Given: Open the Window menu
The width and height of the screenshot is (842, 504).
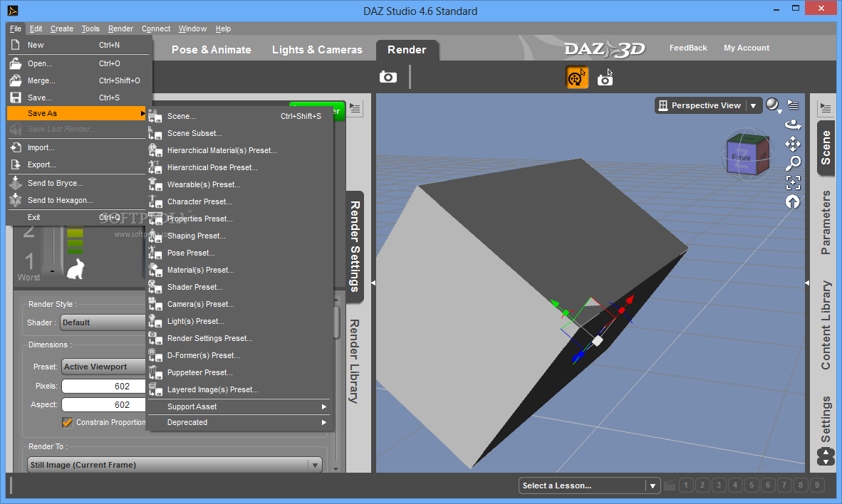Looking at the screenshot, I should [x=192, y=29].
